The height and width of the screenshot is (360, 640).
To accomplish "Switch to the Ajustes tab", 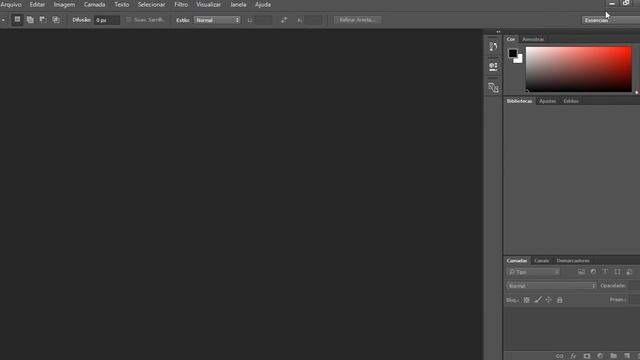I will coord(547,101).
